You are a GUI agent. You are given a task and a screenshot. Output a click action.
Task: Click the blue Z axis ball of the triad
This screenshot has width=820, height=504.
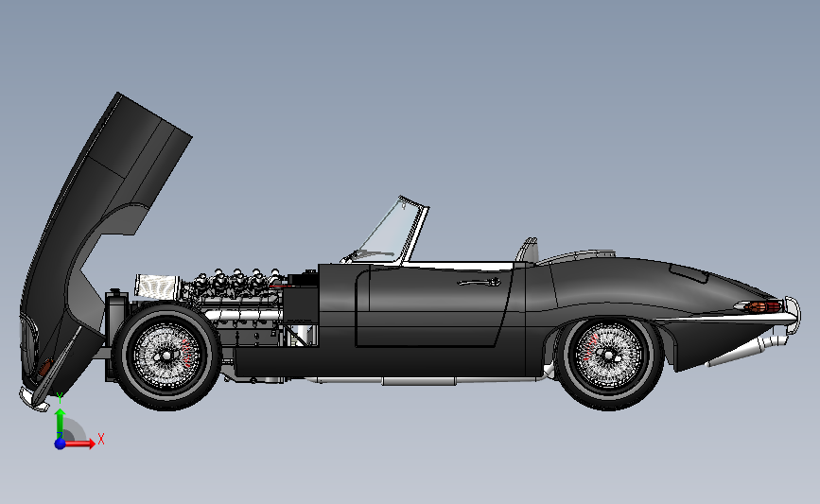(x=61, y=443)
